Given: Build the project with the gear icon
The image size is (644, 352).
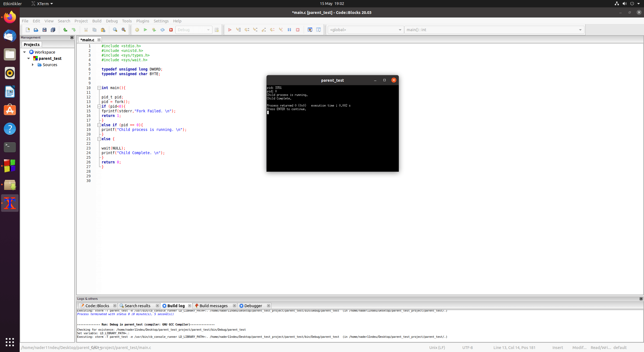Looking at the screenshot, I should [x=137, y=30].
